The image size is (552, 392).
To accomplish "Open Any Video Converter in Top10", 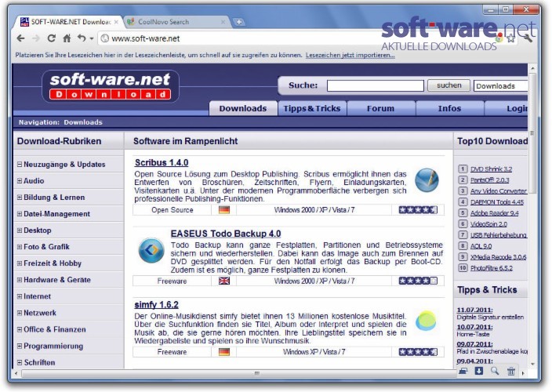I will [x=499, y=191].
